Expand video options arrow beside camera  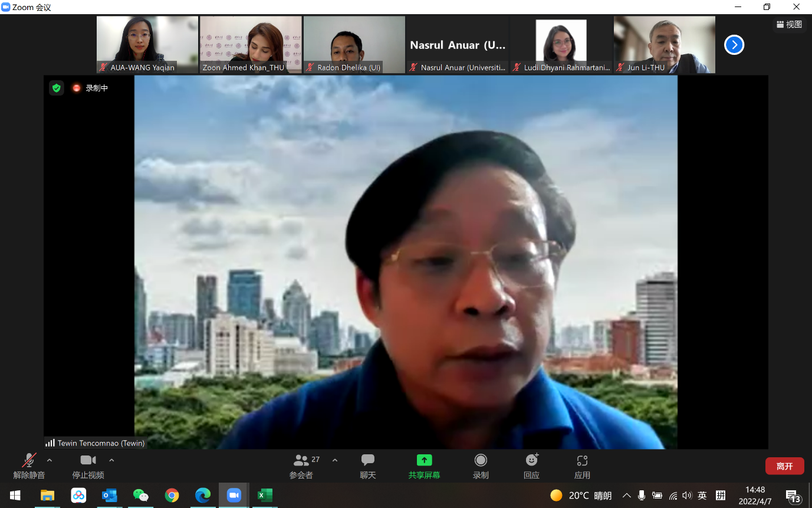click(111, 460)
